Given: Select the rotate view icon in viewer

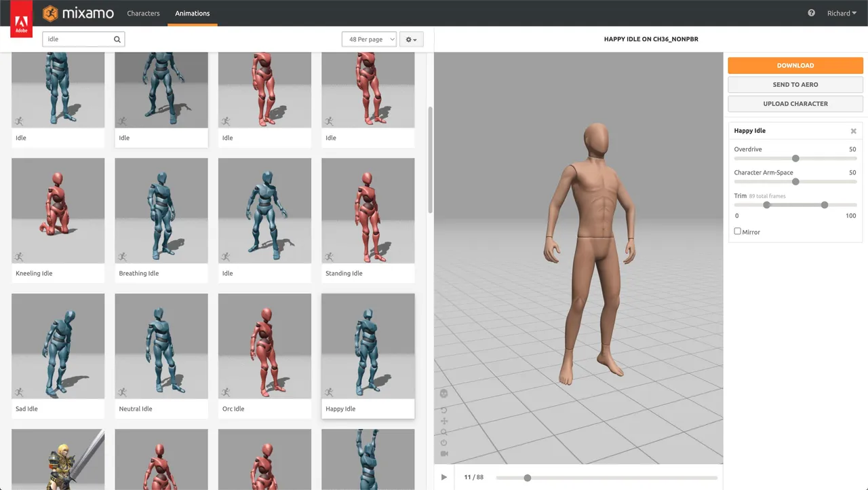Looking at the screenshot, I should click(x=444, y=410).
